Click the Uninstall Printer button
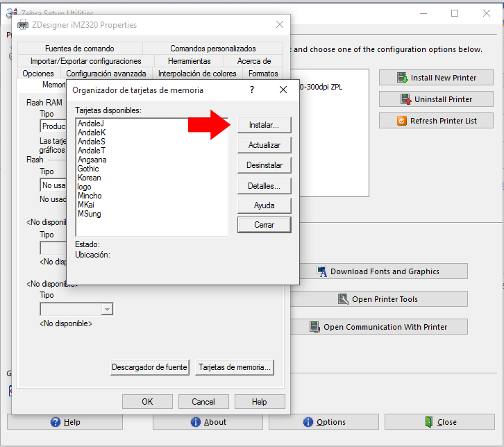504x447 pixels. point(436,99)
